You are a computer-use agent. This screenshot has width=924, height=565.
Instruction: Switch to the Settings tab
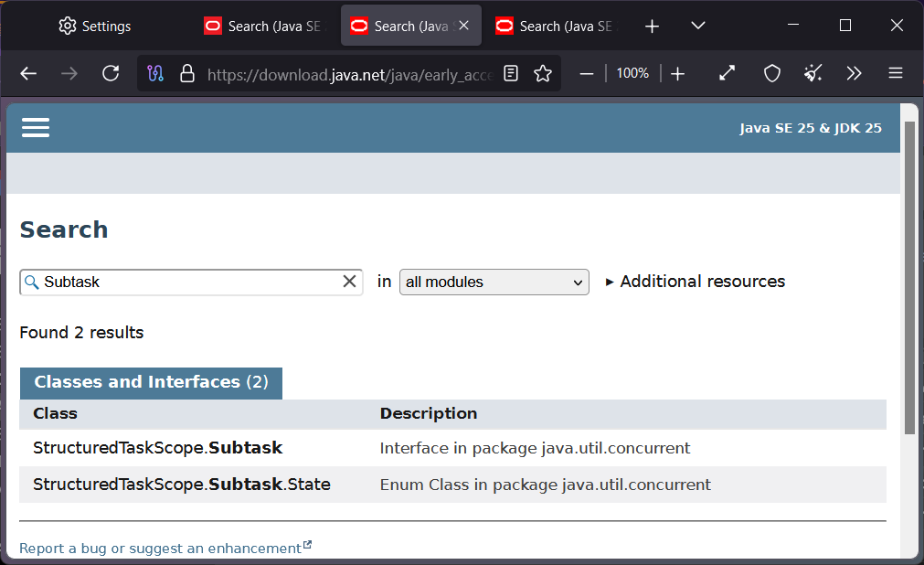pos(95,27)
